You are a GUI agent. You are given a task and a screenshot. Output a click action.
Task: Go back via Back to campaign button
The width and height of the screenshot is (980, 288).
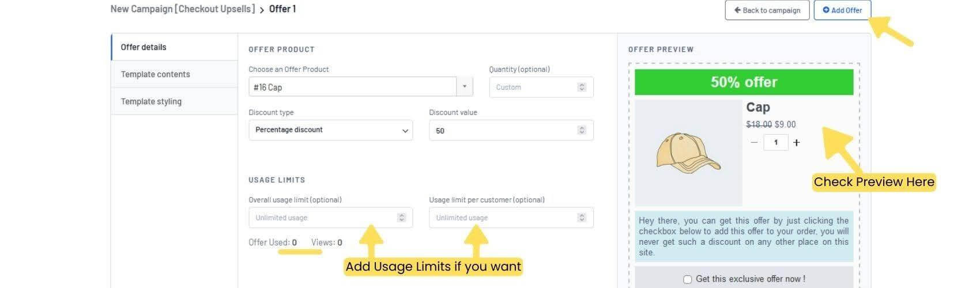tap(767, 10)
